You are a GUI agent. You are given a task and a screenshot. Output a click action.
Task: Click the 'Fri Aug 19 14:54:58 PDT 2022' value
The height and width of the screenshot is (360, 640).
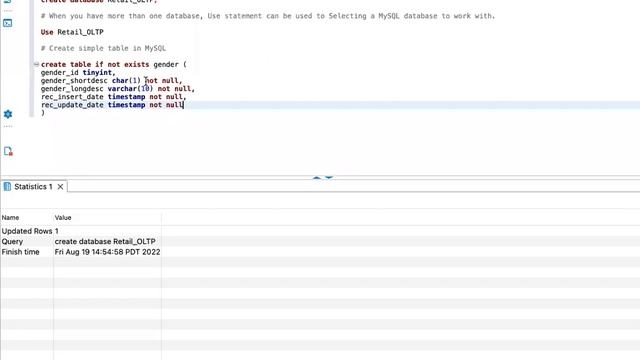click(107, 252)
